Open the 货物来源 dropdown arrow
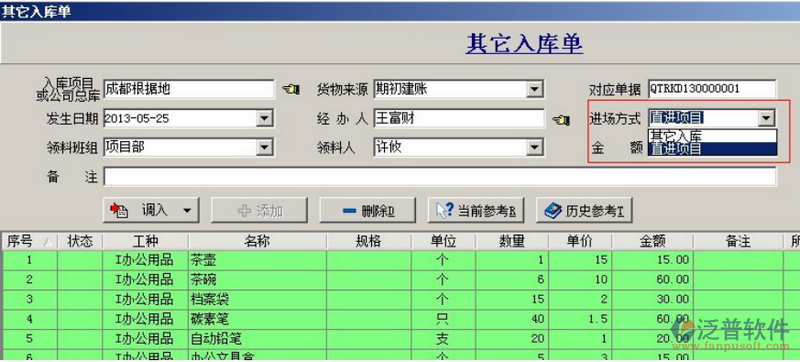Image resolution: width=800 pixels, height=362 pixels. point(534,90)
